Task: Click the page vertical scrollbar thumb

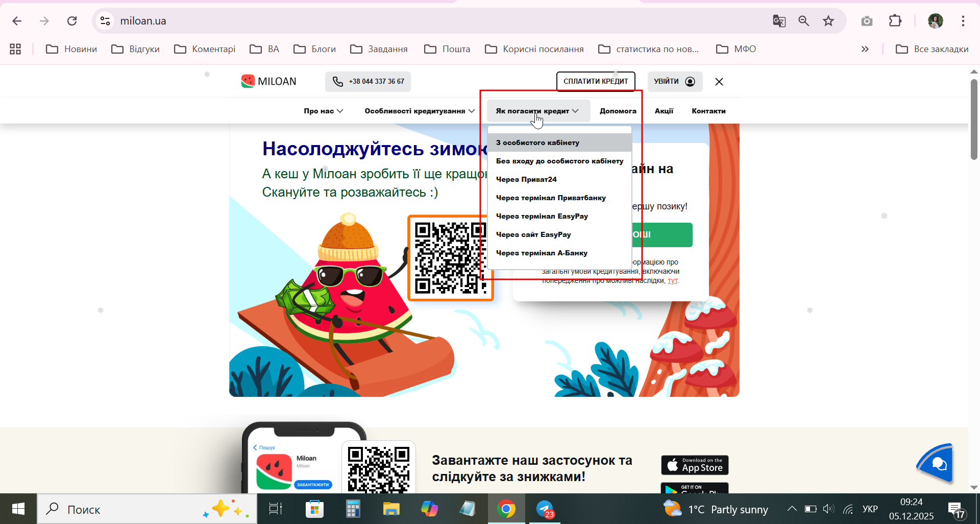Action: click(974, 120)
